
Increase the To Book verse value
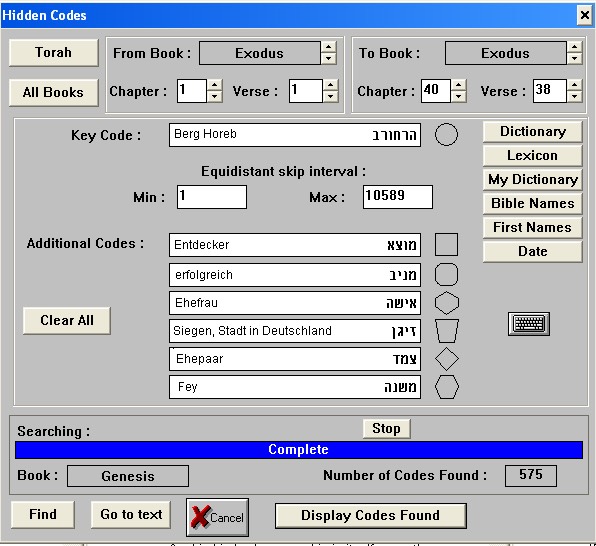tap(574, 85)
